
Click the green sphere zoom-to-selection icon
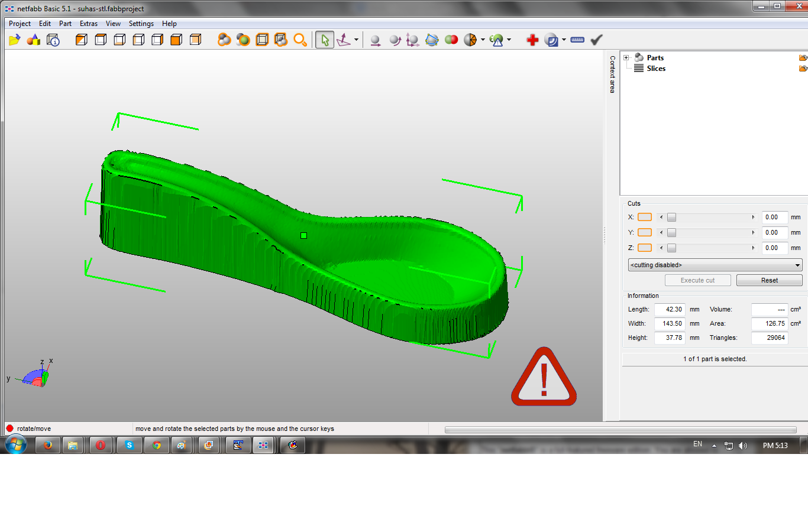[x=243, y=40]
